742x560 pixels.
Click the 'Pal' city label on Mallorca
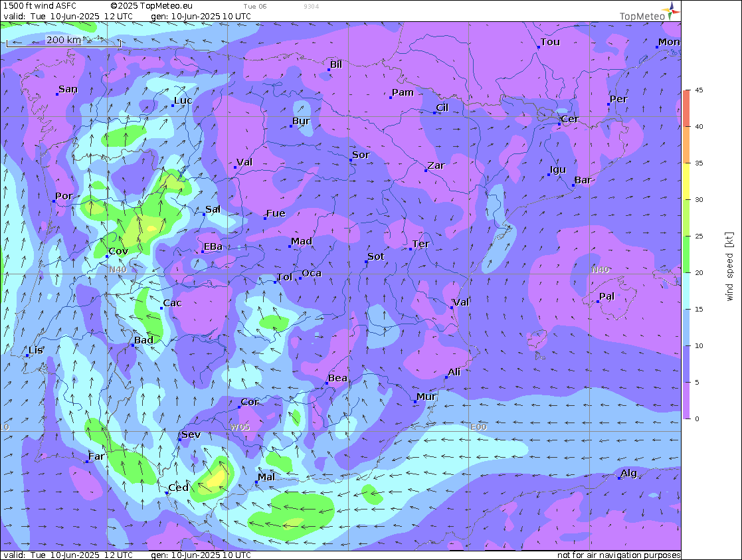tap(606, 296)
